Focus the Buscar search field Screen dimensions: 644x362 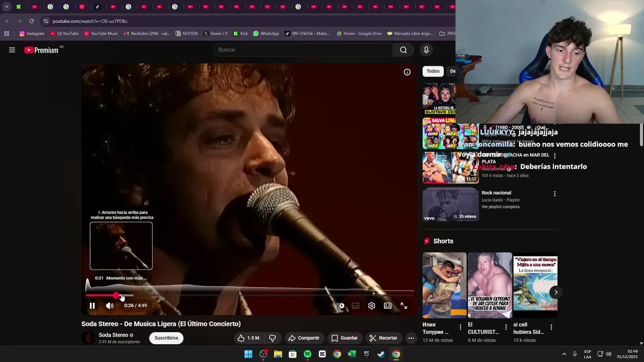[303, 50]
